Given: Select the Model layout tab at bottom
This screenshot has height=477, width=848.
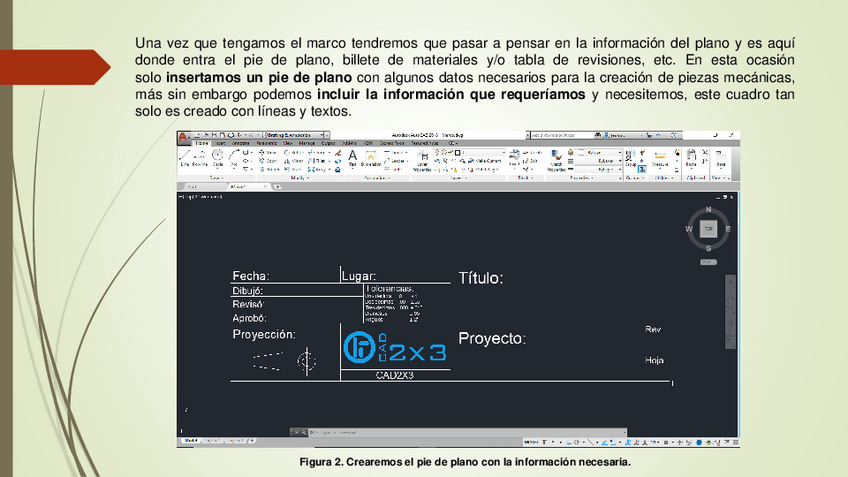Looking at the screenshot, I should tap(190, 441).
